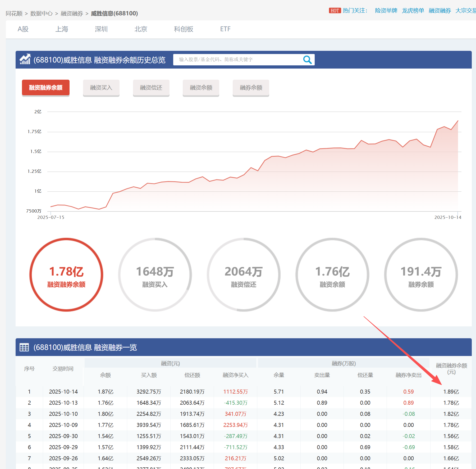Click the 1.76亿 融资余额 circle
The height and width of the screenshot is (469, 476).
(x=332, y=275)
